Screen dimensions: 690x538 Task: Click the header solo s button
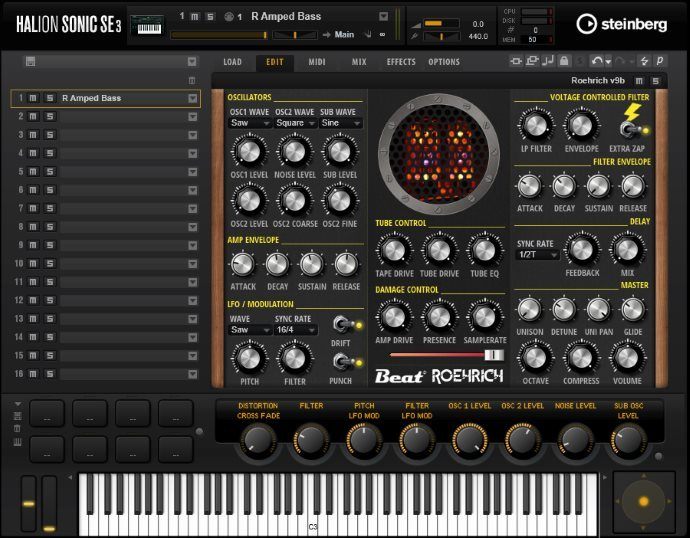click(x=210, y=17)
